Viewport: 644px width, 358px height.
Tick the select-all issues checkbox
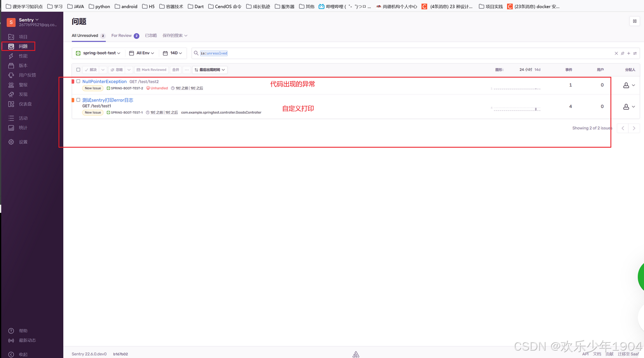coord(78,70)
